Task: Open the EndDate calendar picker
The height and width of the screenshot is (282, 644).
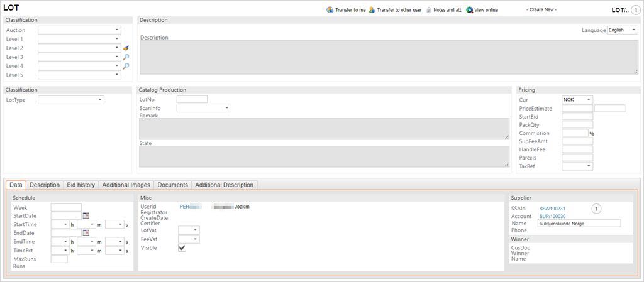Action: tap(86, 233)
